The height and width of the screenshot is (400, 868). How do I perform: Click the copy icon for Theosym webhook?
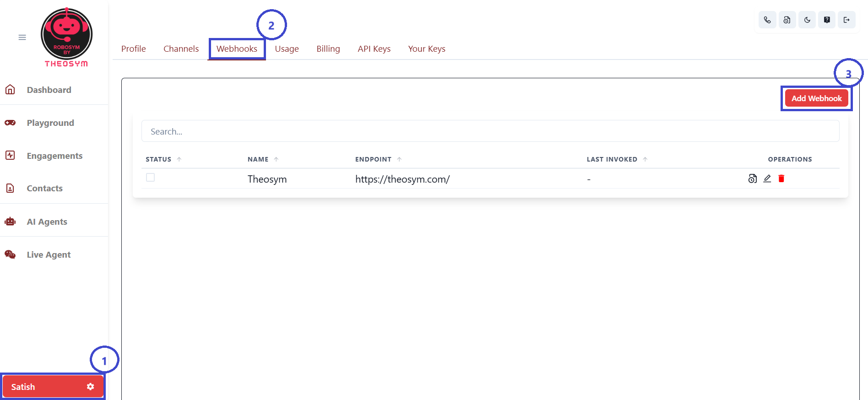(x=753, y=178)
